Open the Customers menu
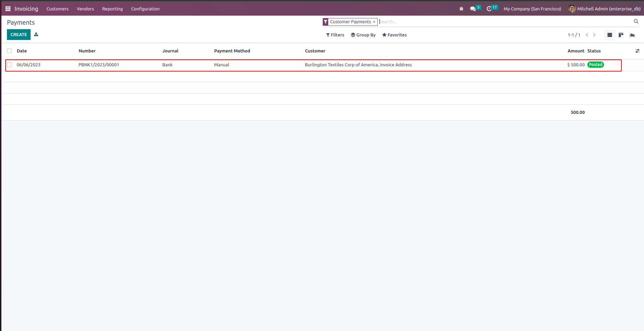 pyautogui.click(x=57, y=9)
